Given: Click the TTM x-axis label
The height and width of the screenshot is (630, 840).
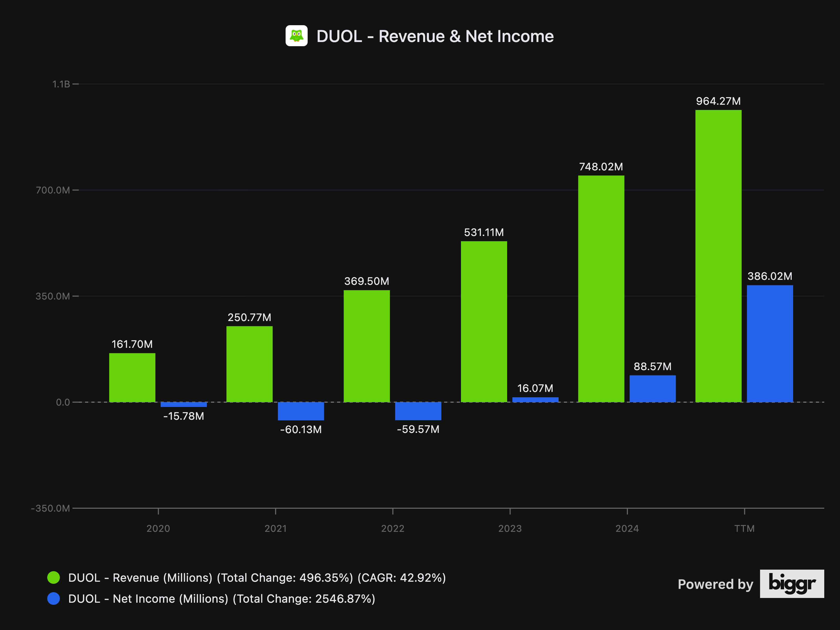Looking at the screenshot, I should 744,528.
